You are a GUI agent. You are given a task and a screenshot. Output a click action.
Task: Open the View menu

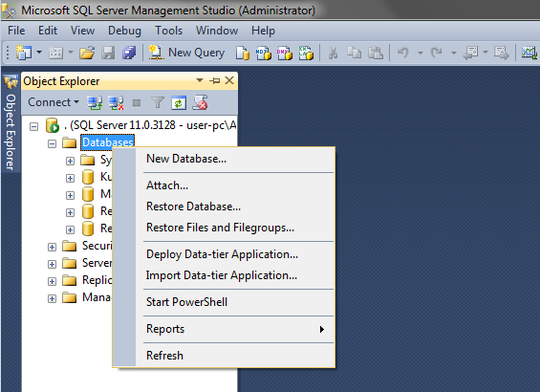coord(82,31)
